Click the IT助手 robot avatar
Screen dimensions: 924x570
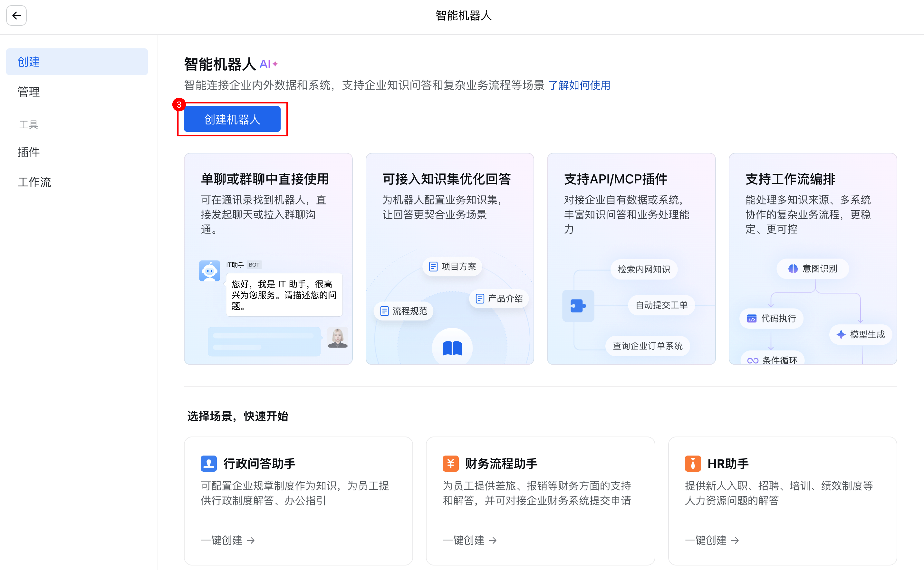pos(209,271)
